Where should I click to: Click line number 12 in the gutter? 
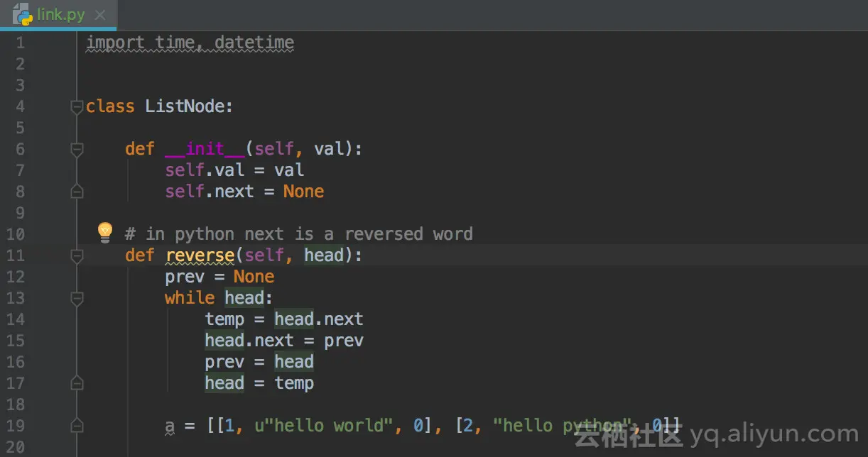tap(16, 277)
